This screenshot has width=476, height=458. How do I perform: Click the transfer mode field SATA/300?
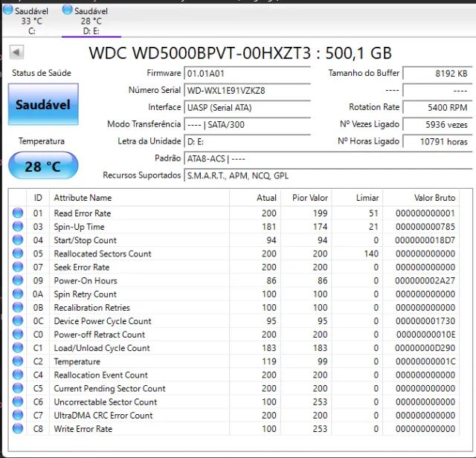pos(247,124)
